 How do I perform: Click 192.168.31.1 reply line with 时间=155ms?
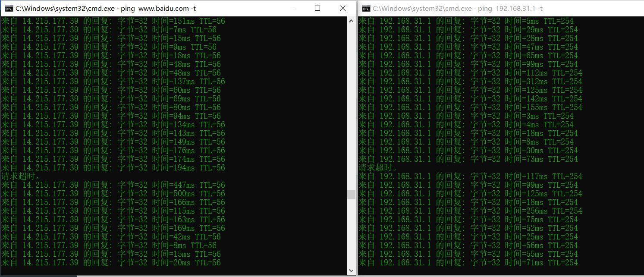tap(470, 107)
